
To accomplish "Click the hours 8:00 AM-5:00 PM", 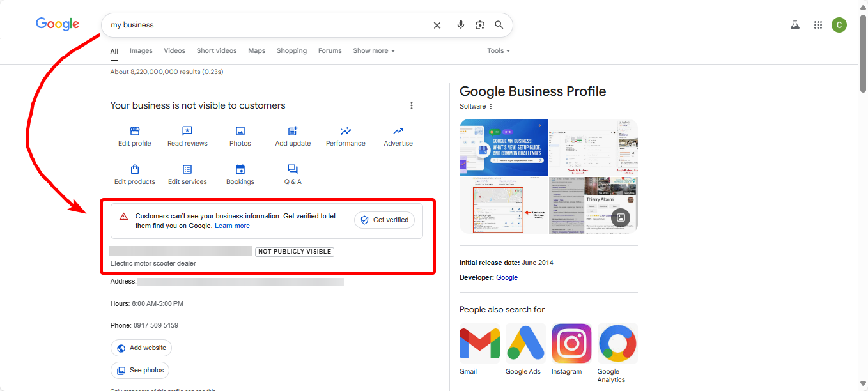I will [157, 304].
